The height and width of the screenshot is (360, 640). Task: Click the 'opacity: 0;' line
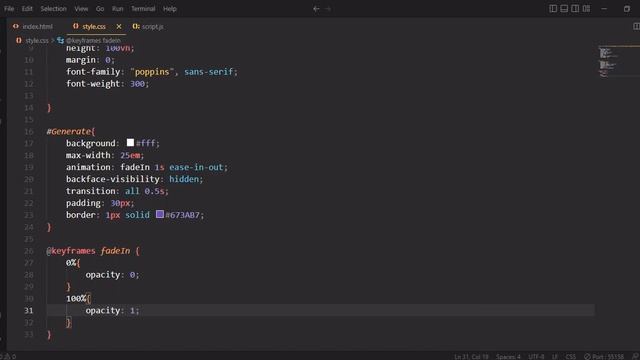click(112, 275)
